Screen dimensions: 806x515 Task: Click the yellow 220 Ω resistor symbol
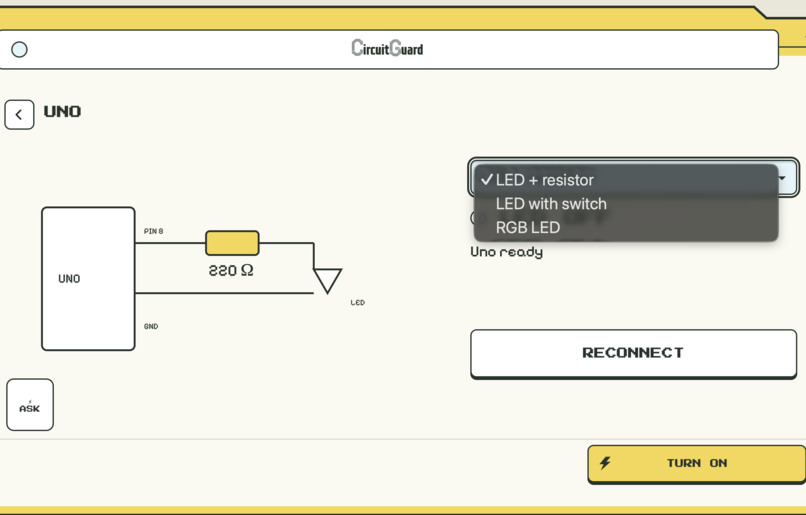point(232,243)
